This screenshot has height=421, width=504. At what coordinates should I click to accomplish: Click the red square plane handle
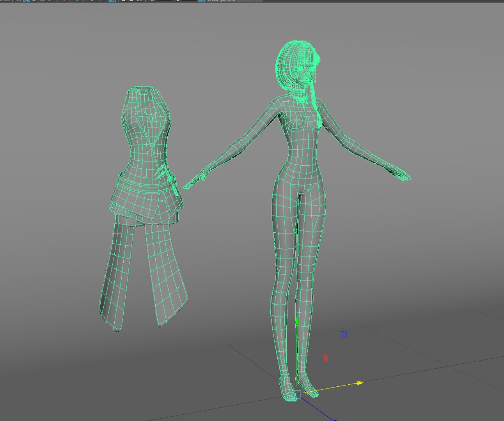tap(326, 358)
